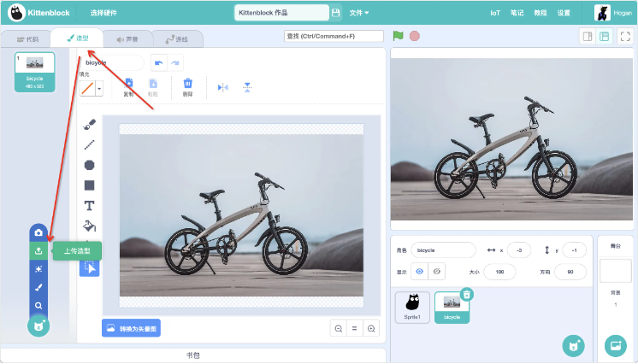This screenshot has width=638, height=364.
Task: Select the text (T) tool
Action: tap(90, 206)
